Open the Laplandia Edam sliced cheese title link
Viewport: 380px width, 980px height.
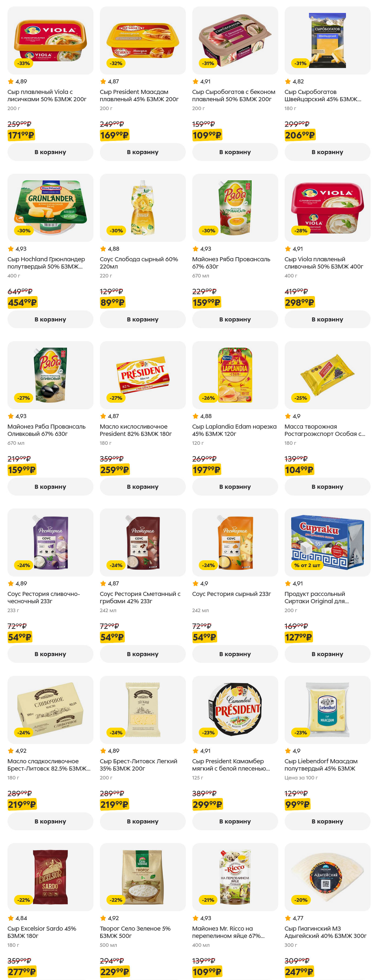pos(234,430)
